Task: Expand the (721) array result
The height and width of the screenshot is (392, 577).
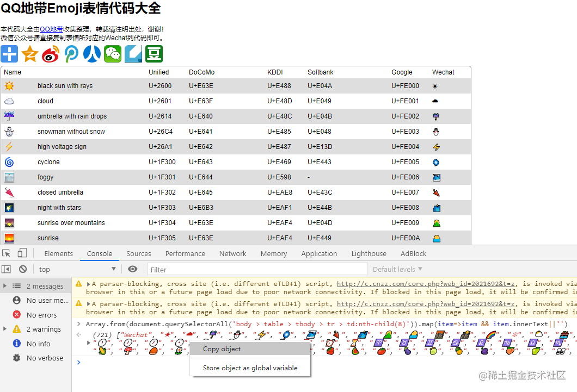Action: (88, 343)
